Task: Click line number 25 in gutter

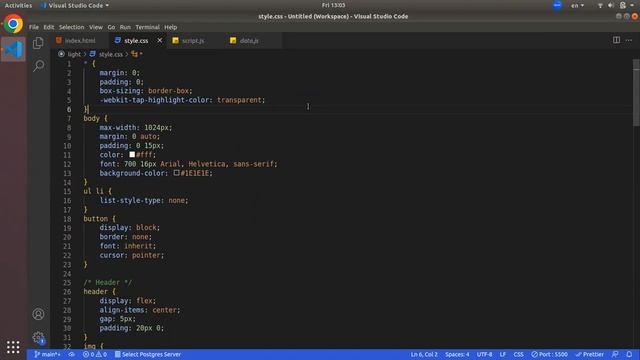Action: tap(67, 282)
